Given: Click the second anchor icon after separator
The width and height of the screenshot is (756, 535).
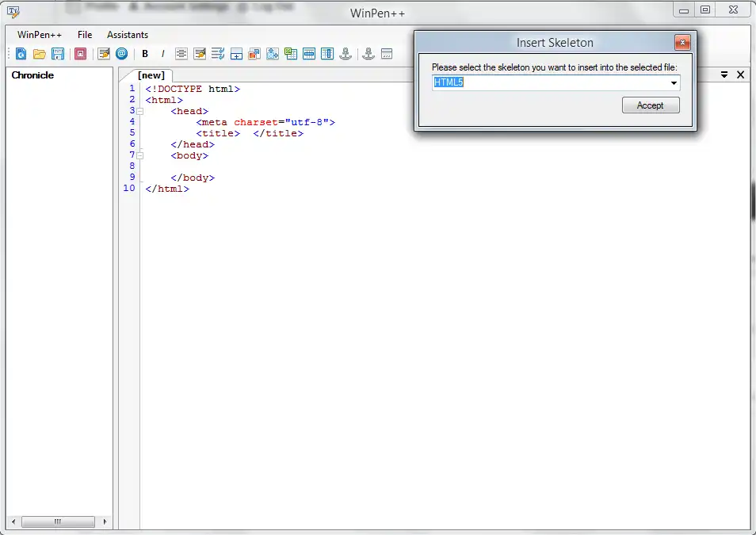Looking at the screenshot, I should pyautogui.click(x=368, y=54).
